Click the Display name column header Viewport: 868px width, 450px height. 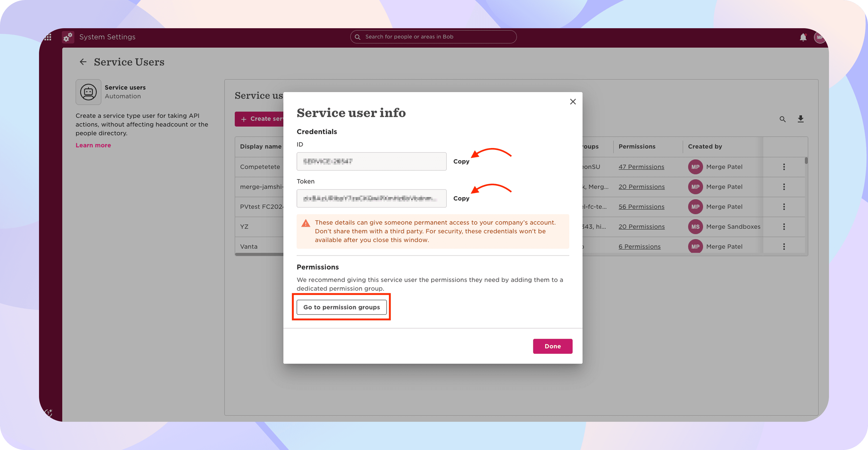[261, 146]
